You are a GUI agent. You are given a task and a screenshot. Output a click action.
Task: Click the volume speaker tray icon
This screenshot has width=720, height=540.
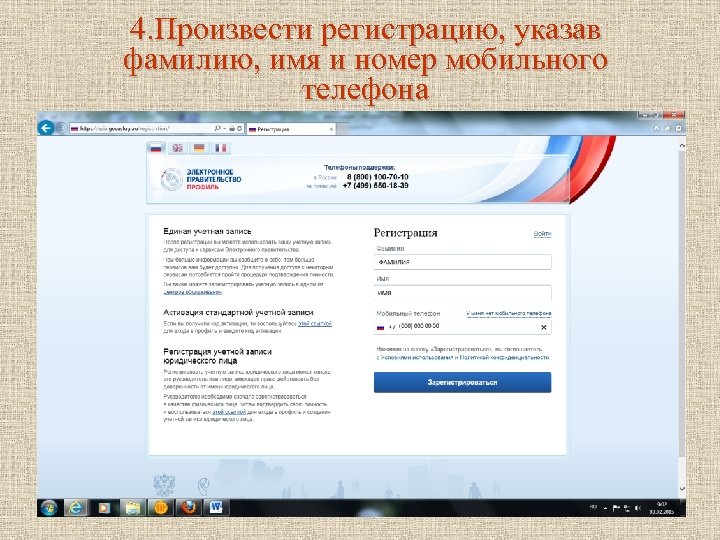pyautogui.click(x=638, y=508)
